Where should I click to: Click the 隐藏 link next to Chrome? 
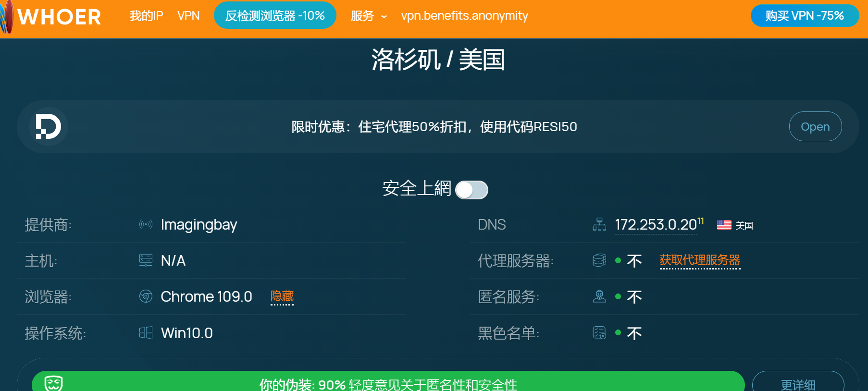tap(282, 296)
